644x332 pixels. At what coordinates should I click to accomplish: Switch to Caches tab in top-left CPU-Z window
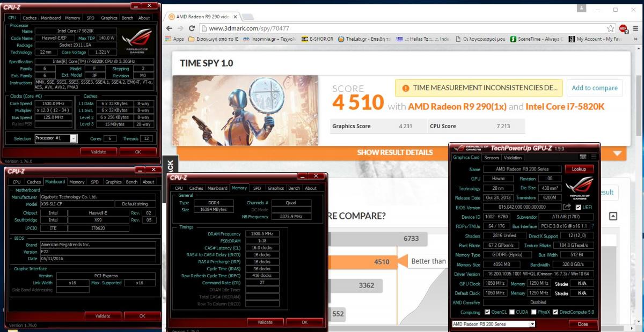point(30,18)
